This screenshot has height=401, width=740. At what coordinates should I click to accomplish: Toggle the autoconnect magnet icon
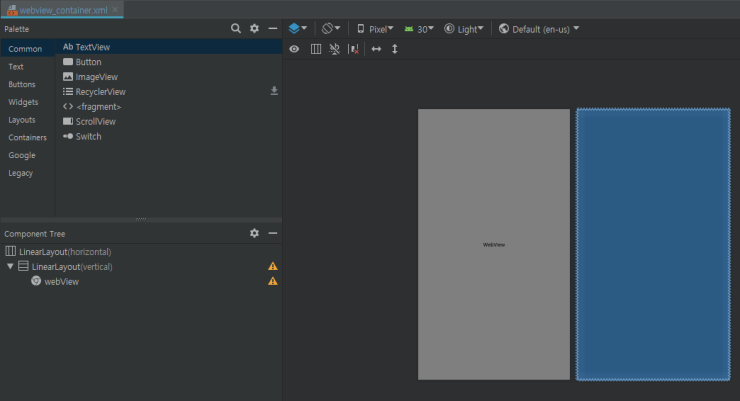pyautogui.click(x=334, y=48)
